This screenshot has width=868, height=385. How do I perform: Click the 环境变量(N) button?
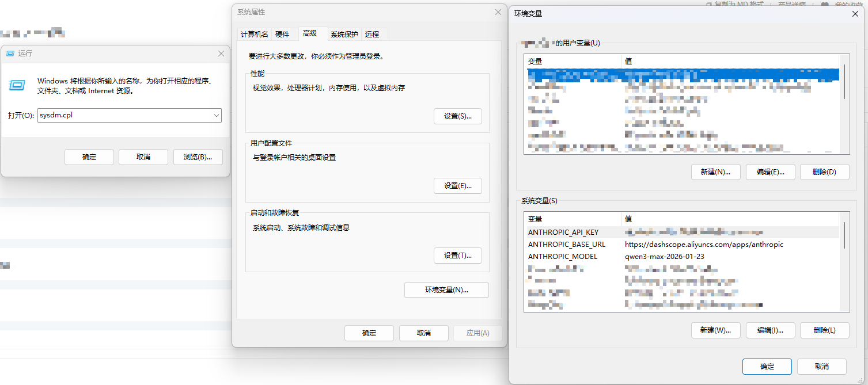click(x=446, y=289)
